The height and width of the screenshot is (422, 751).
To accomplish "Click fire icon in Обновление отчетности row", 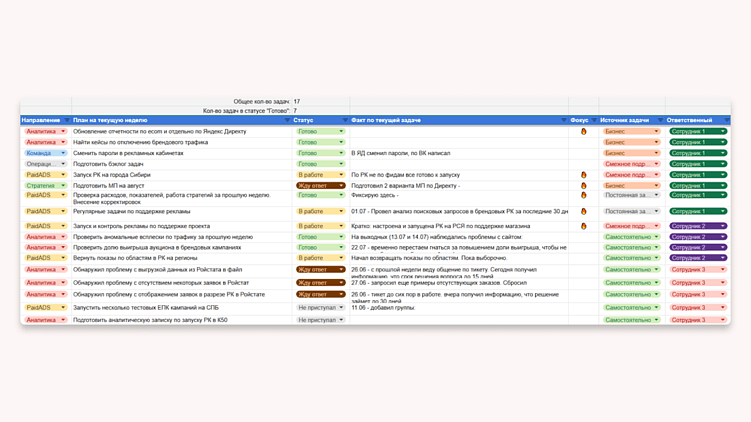I will (583, 131).
